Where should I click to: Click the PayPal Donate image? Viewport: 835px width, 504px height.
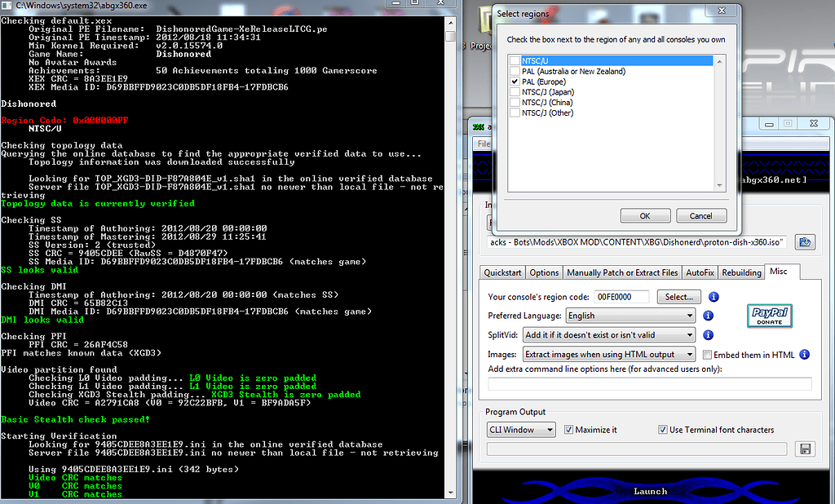(768, 316)
